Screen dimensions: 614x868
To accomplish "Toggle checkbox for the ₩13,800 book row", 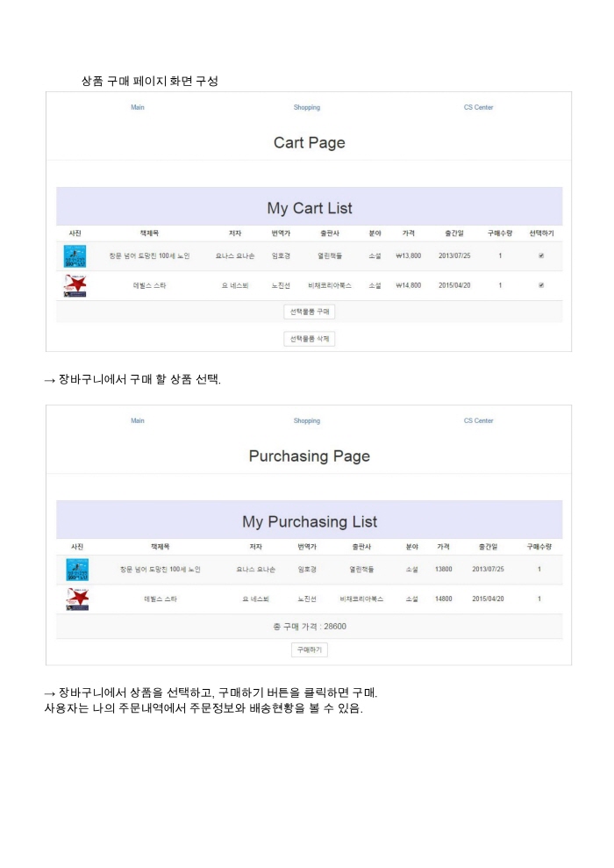I will click(541, 255).
